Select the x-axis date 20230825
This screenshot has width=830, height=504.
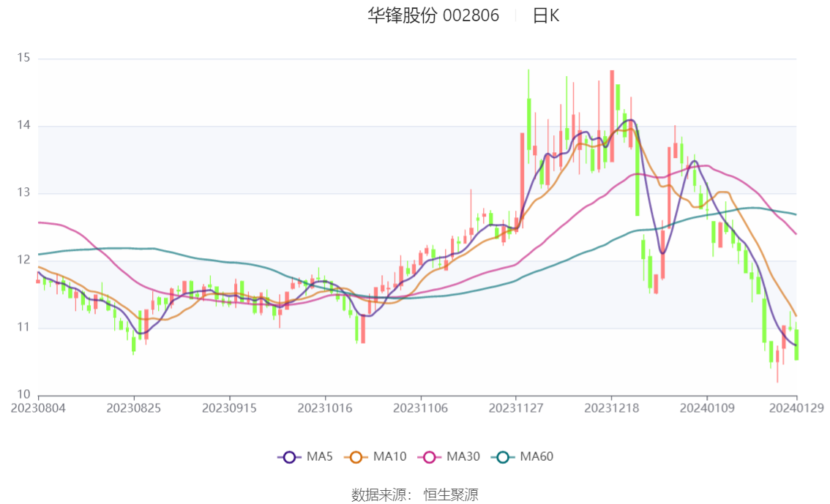coord(134,408)
